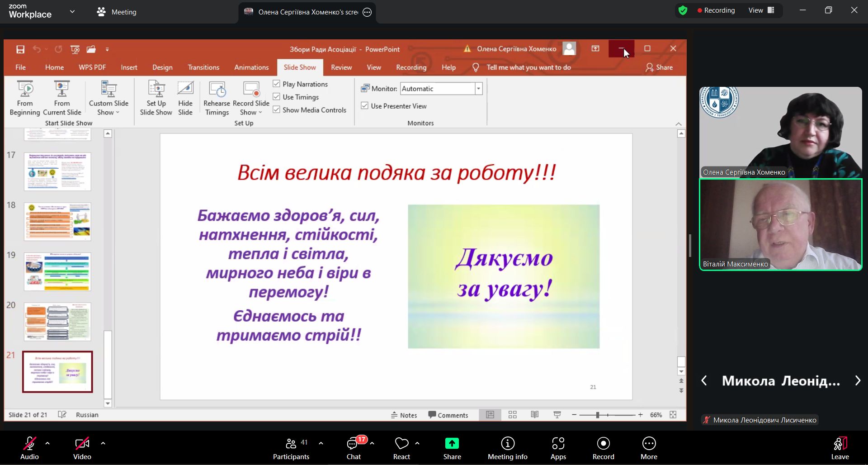Image resolution: width=868 pixels, height=465 pixels.
Task: Select slide 19 thumbnail in the panel
Action: click(57, 272)
